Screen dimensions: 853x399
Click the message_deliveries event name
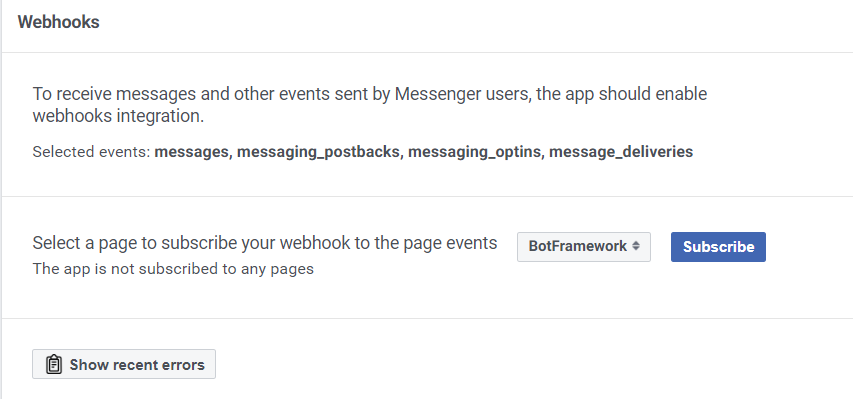[621, 152]
